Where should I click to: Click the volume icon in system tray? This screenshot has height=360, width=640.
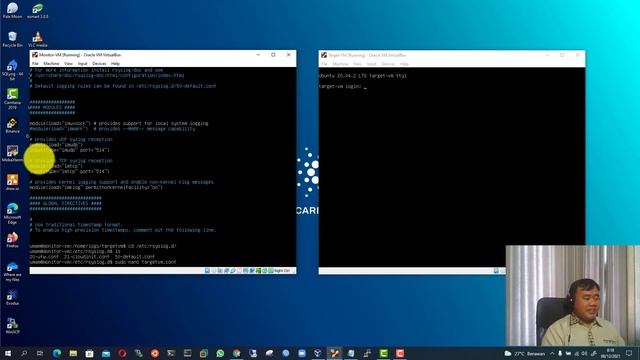tap(584, 353)
